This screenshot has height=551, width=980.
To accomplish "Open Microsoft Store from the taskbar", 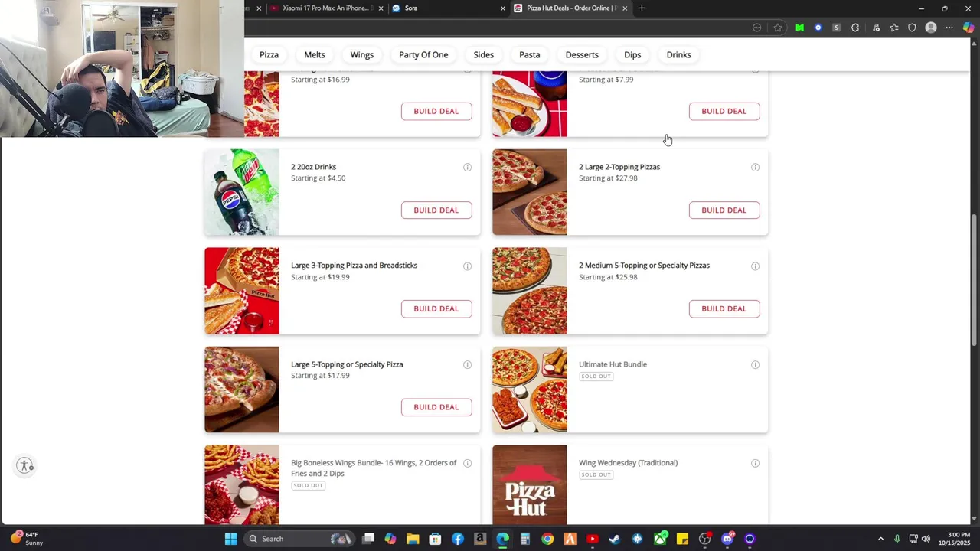I will (435, 539).
